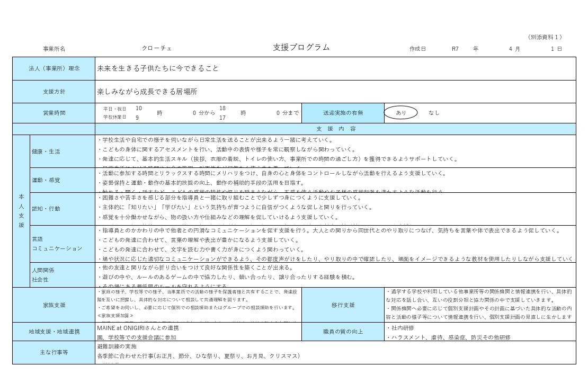Select the 送迎実施の有無 cell
The height and width of the screenshot is (392, 588).
[x=343, y=113]
